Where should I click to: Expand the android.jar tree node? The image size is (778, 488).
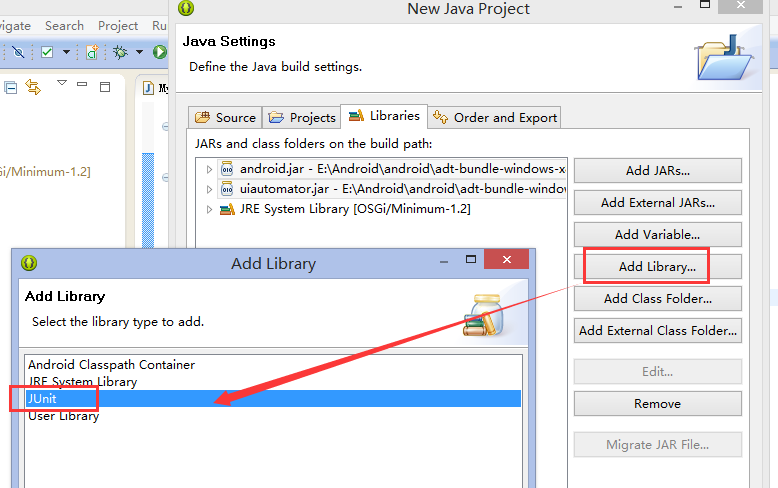pos(209,170)
